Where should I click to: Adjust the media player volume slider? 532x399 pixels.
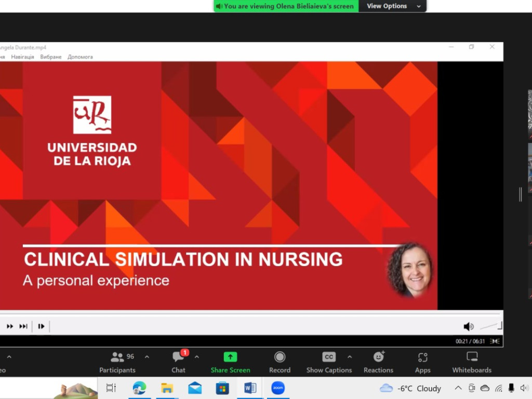click(x=491, y=326)
